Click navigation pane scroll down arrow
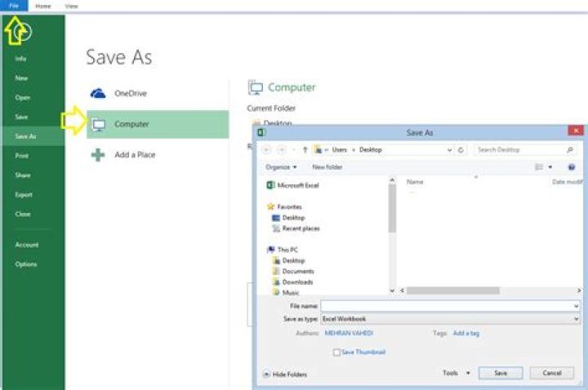The height and width of the screenshot is (390, 588). [x=392, y=290]
